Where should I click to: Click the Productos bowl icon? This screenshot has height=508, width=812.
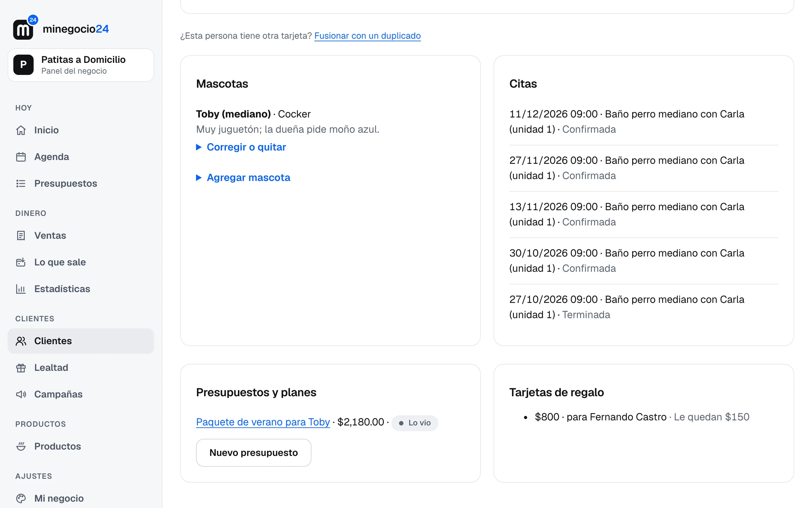(x=21, y=446)
